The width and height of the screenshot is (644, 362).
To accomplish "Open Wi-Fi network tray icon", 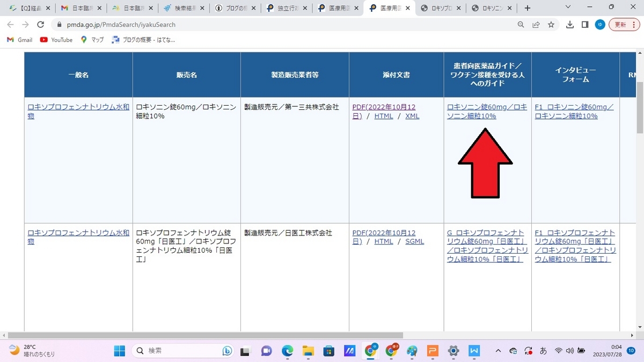I will coord(558,351).
